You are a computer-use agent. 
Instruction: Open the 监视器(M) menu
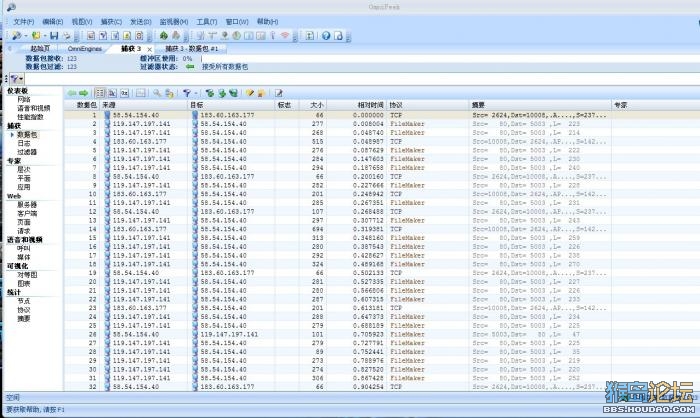[174, 21]
